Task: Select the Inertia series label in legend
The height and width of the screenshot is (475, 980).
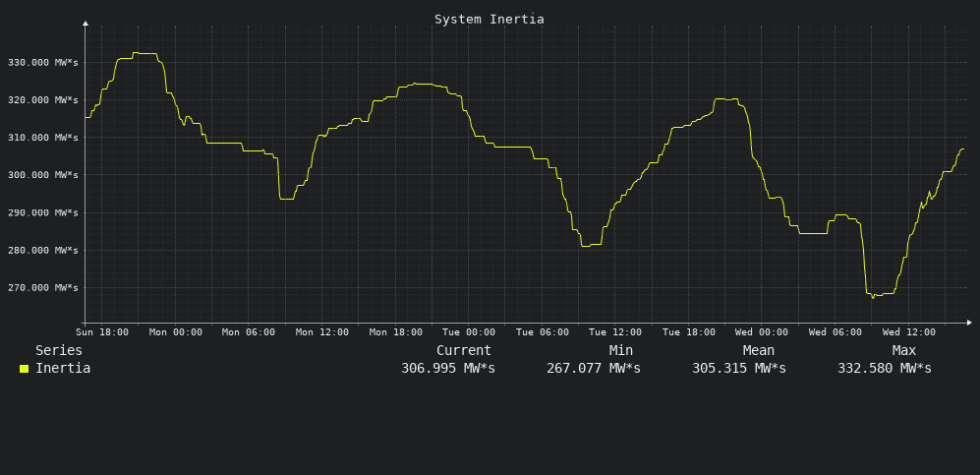Action: click(63, 368)
